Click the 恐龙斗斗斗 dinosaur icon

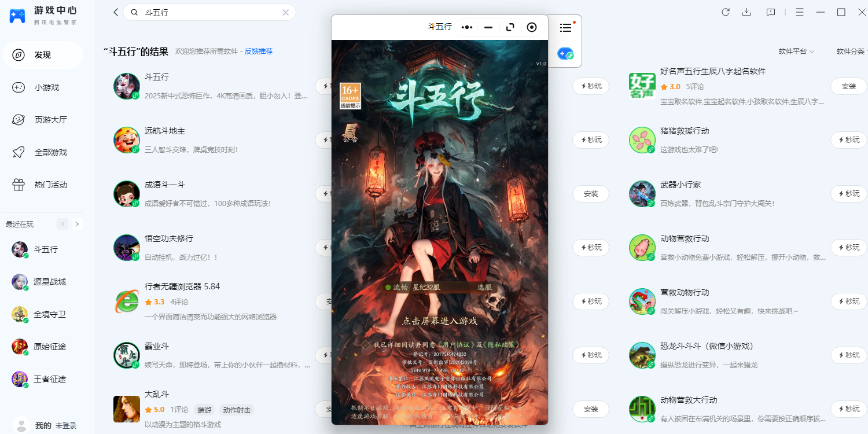pyautogui.click(x=642, y=355)
